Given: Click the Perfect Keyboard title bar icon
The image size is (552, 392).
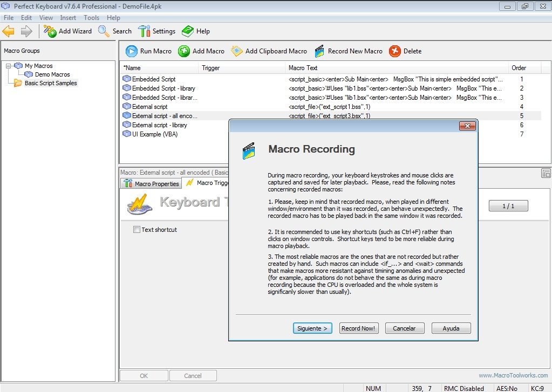Looking at the screenshot, I should click(6, 6).
